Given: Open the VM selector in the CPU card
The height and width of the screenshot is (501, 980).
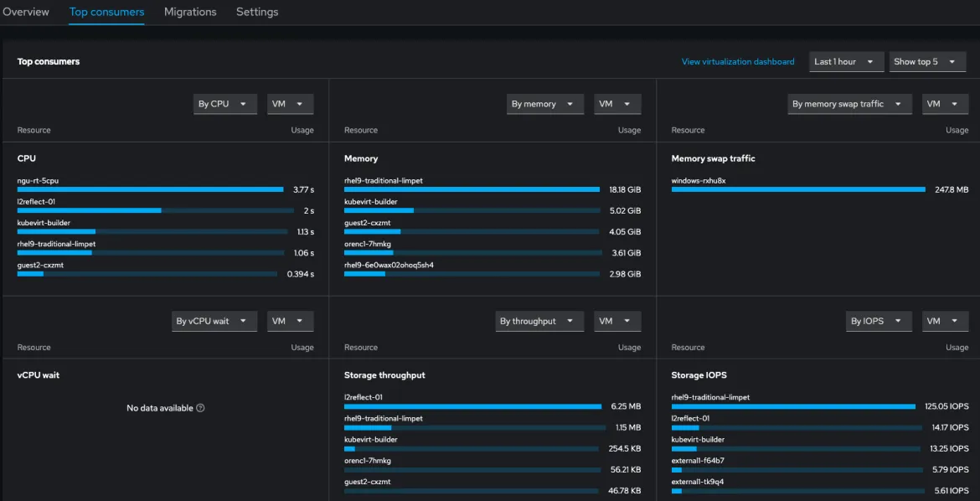Looking at the screenshot, I should 290,103.
